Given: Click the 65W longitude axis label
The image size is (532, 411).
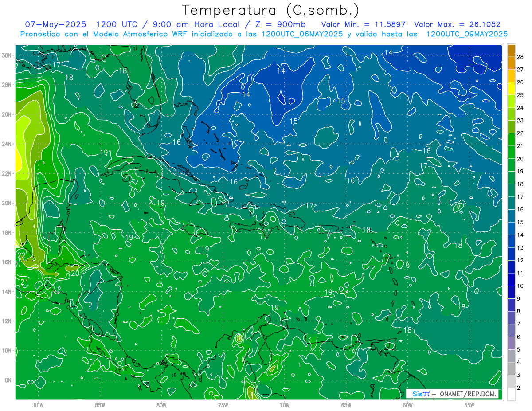Looking at the screenshot, I should click(346, 405).
